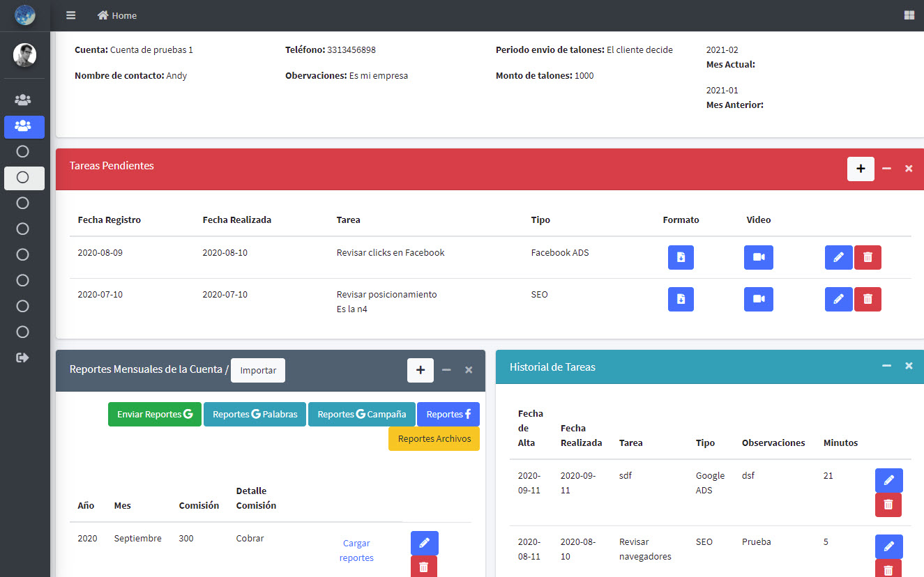The width and height of the screenshot is (924, 577).
Task: Click the Home breadcrumb link
Action: 117,15
